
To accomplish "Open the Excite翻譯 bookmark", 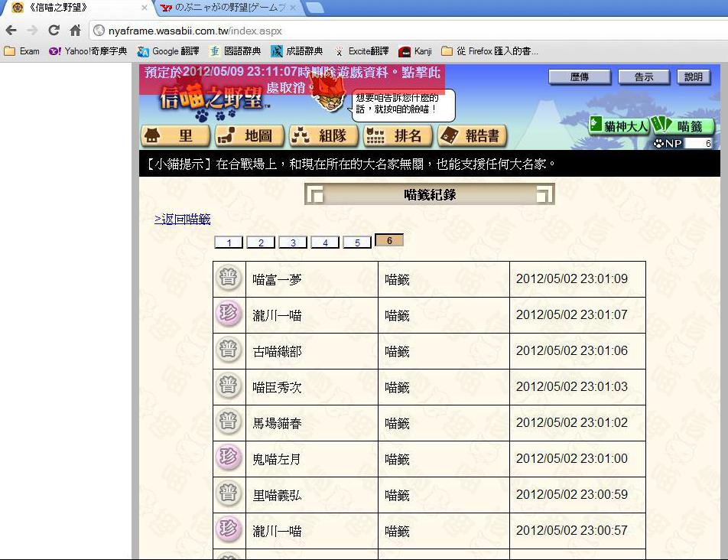I will (361, 51).
